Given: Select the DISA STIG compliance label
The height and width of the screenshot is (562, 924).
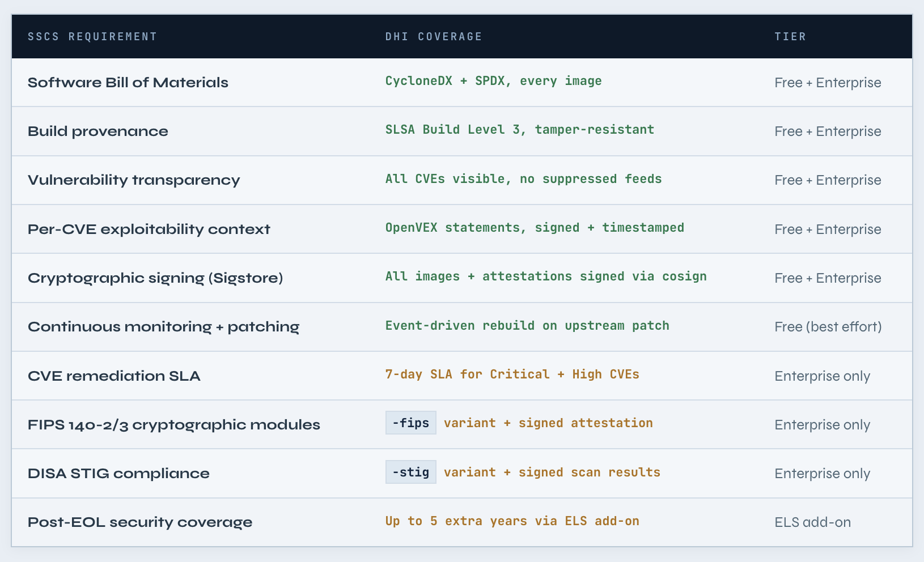Looking at the screenshot, I should (118, 474).
